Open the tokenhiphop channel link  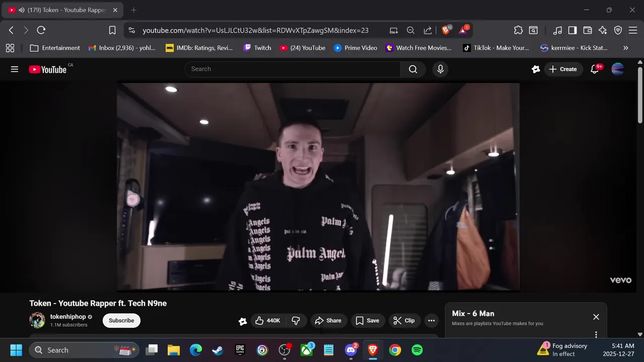68,317
